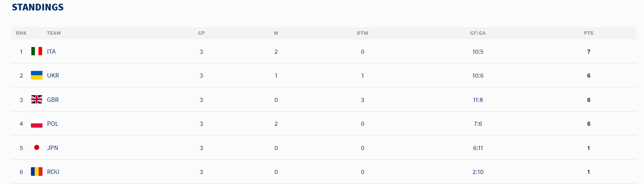644x184 pixels.
Task: Click Italy's points value 7
Action: (x=588, y=52)
